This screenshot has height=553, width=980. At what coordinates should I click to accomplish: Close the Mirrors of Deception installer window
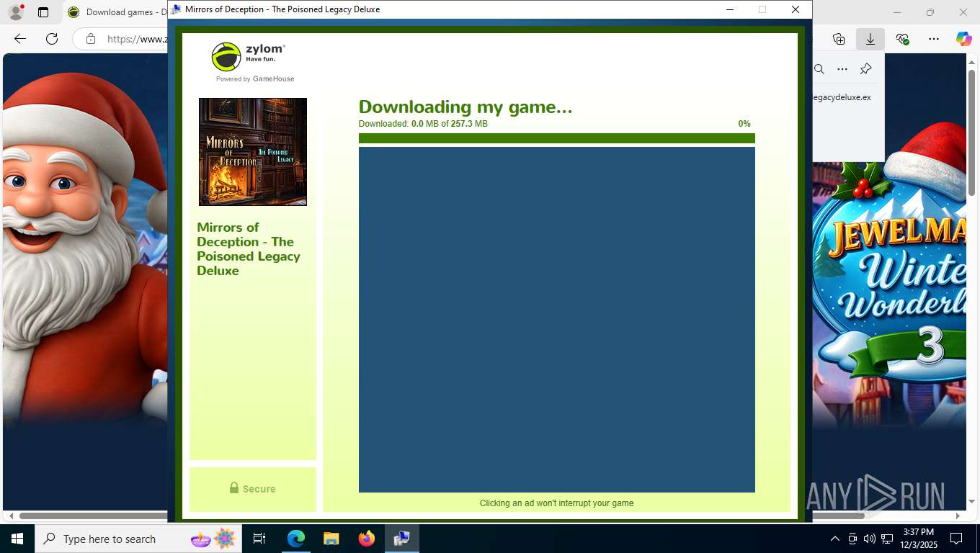pos(796,9)
